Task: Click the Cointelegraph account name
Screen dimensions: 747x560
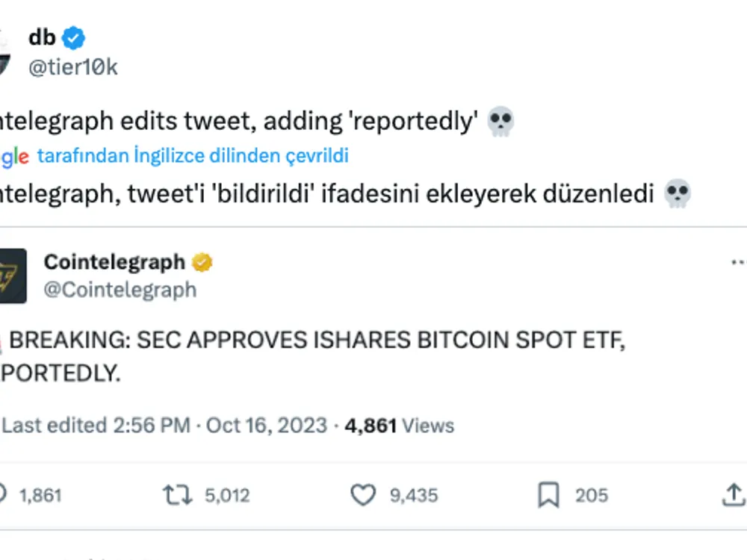Action: coord(114,262)
